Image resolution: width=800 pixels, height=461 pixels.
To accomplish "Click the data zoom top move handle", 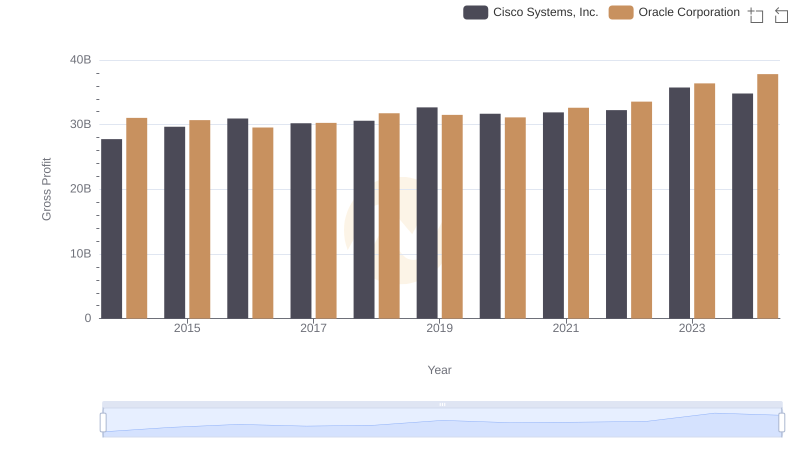I will coord(442,404).
